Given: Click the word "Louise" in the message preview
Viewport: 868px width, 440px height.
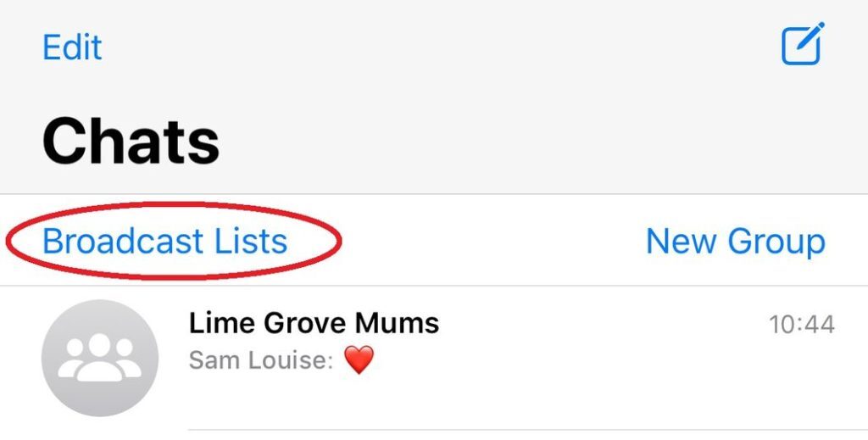Looking at the screenshot, I should [297, 360].
